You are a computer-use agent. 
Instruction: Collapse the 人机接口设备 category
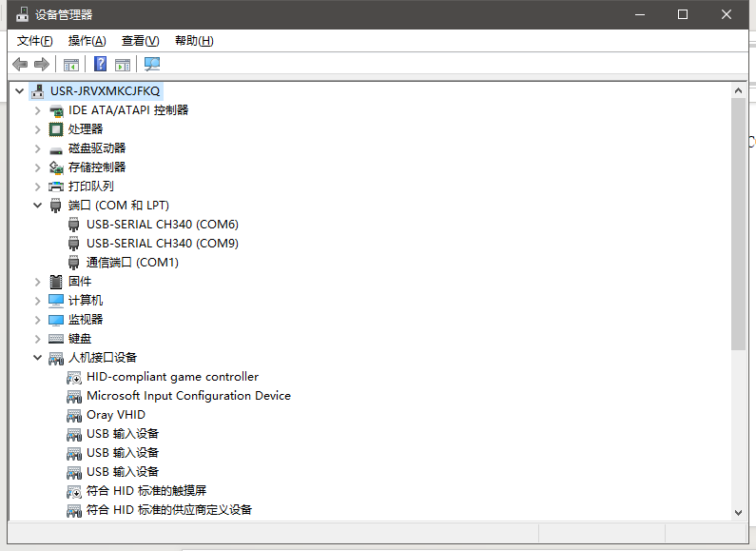click(38, 358)
